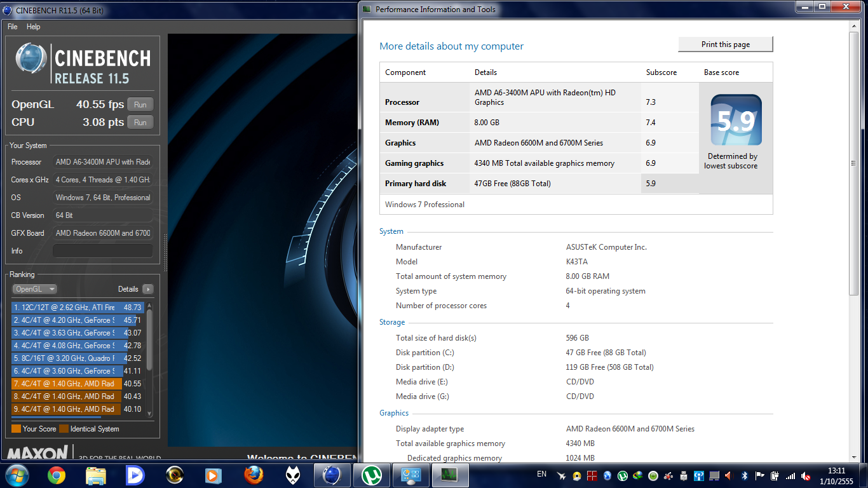This screenshot has width=868, height=488.
Task: Click the Memory (RAM) row label
Action: 412,123
